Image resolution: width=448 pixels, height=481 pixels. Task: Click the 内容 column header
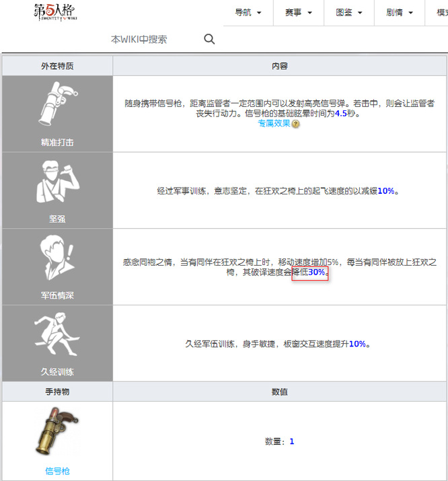click(279, 66)
